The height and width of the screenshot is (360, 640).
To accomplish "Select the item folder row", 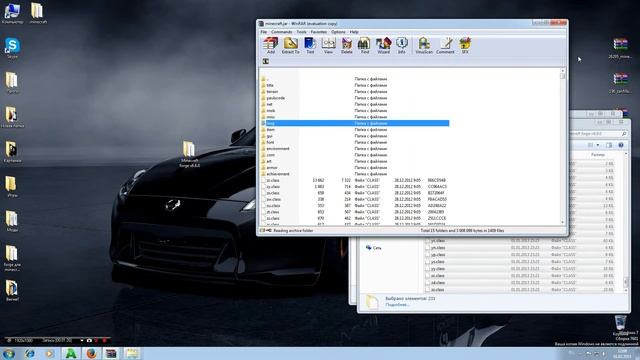I will [355, 129].
